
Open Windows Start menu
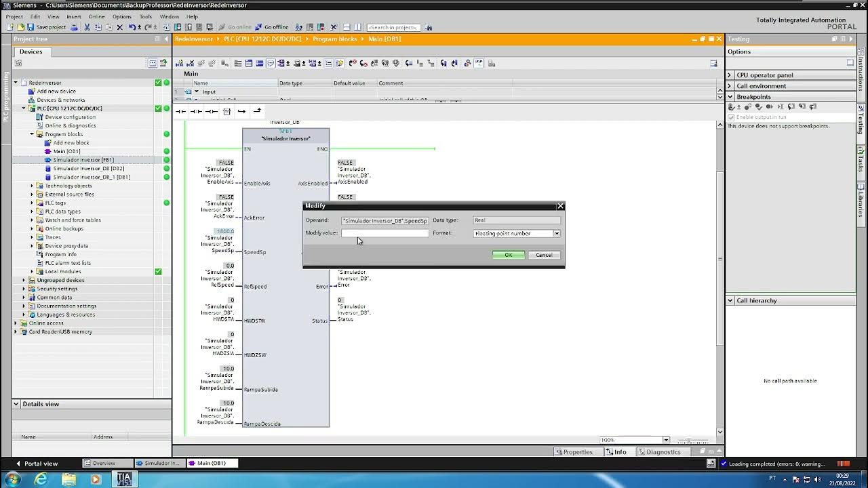click(x=12, y=479)
